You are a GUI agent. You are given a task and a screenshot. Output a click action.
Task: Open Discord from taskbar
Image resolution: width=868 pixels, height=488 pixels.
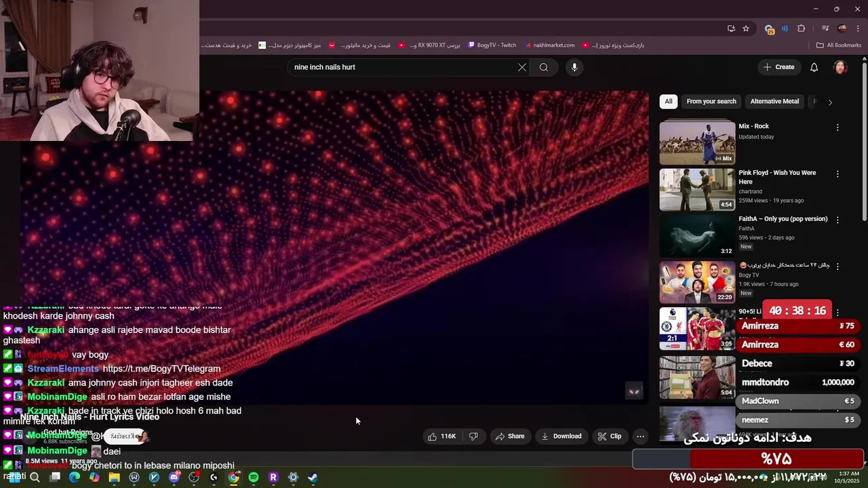[174, 477]
